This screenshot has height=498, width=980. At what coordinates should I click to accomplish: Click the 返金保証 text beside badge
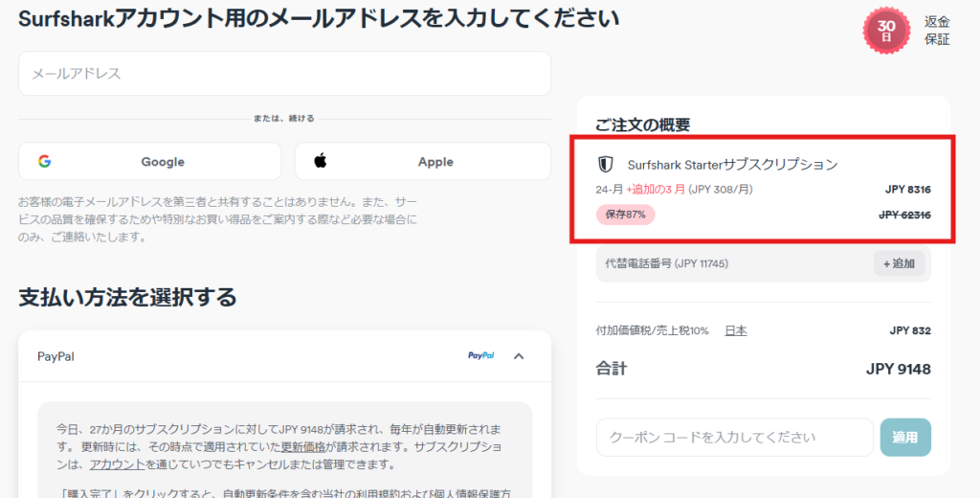[x=937, y=31]
